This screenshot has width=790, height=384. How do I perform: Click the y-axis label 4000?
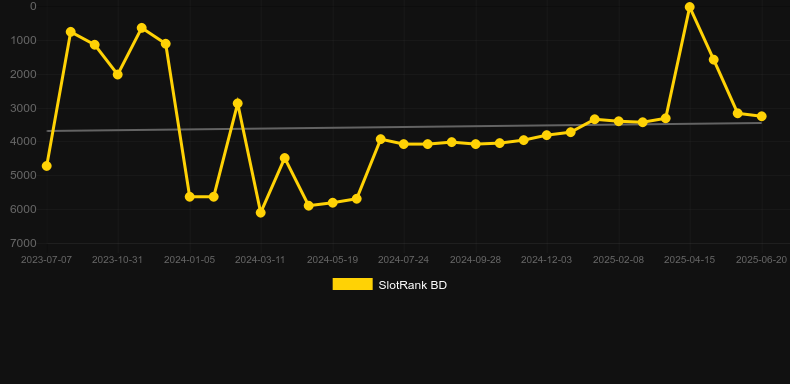pyautogui.click(x=24, y=142)
